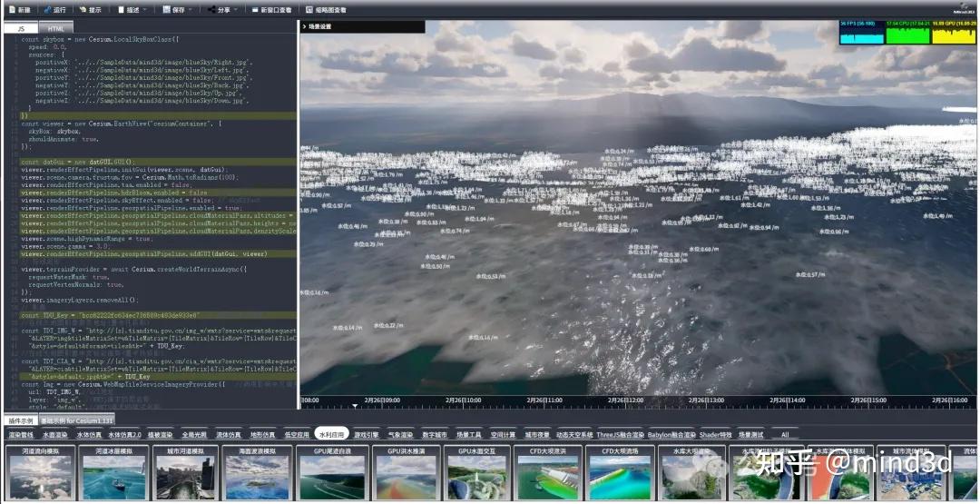
Task: Run the code with 运行 button
Action: pyautogui.click(x=54, y=9)
